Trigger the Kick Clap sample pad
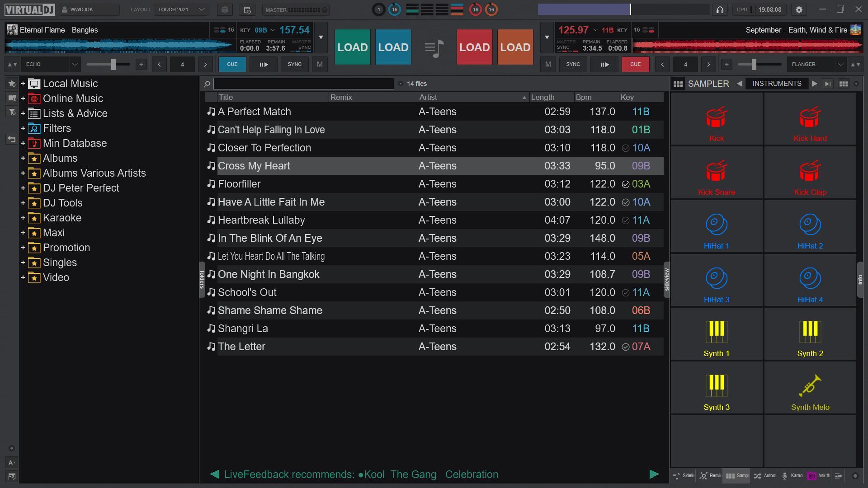 [x=810, y=173]
